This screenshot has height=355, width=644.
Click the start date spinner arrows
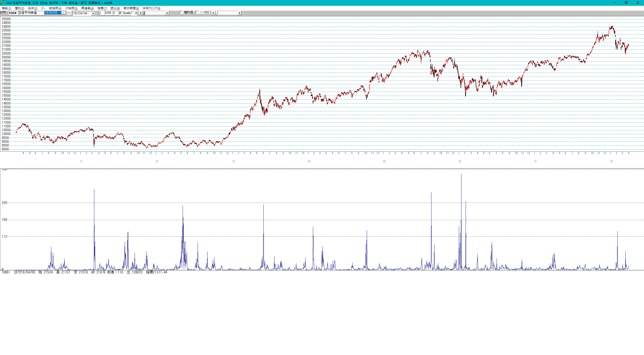tap(64, 13)
